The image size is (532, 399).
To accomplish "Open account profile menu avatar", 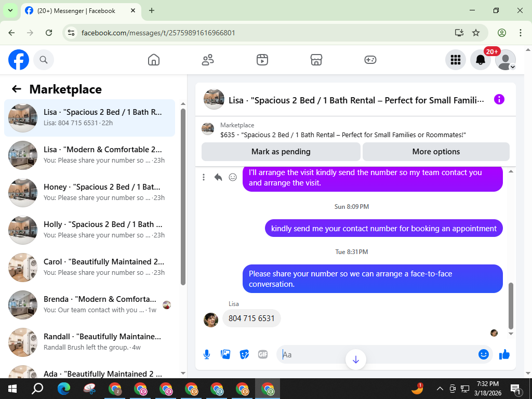I will (x=506, y=60).
